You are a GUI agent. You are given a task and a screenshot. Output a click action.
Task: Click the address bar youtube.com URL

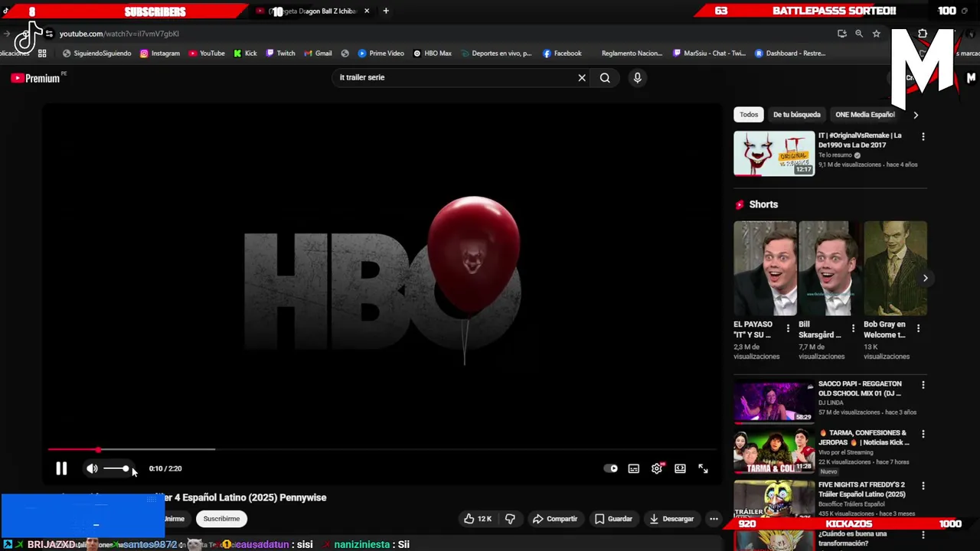(x=119, y=34)
